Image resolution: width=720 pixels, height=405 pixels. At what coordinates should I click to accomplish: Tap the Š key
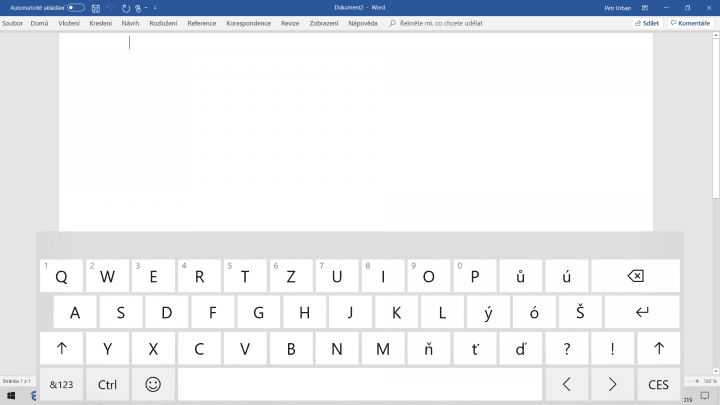click(x=580, y=312)
